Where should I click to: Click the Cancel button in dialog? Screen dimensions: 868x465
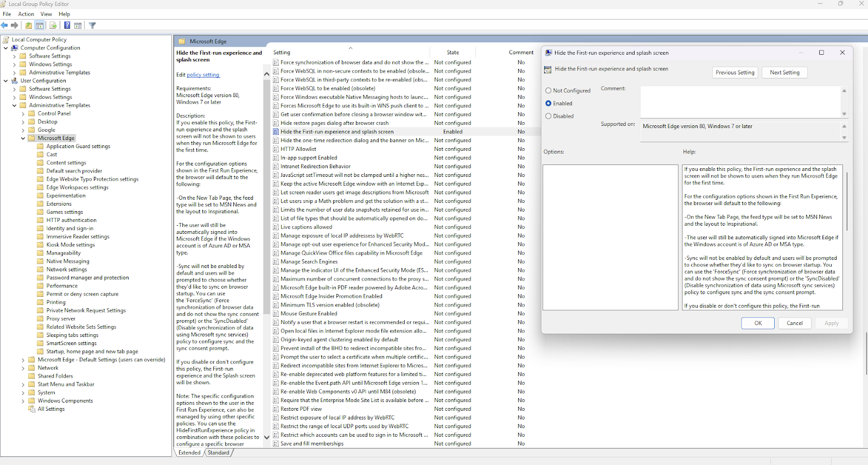[x=795, y=323]
